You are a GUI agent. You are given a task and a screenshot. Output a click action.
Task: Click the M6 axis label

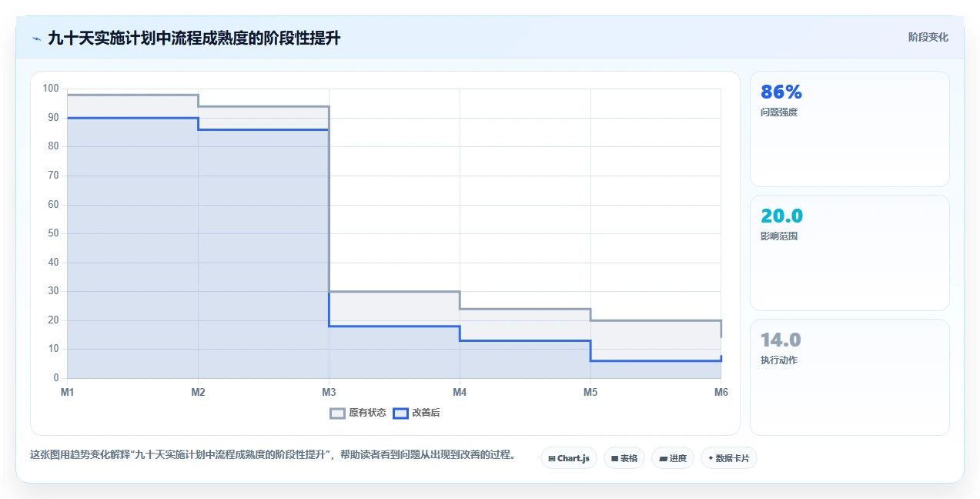pyautogui.click(x=721, y=393)
